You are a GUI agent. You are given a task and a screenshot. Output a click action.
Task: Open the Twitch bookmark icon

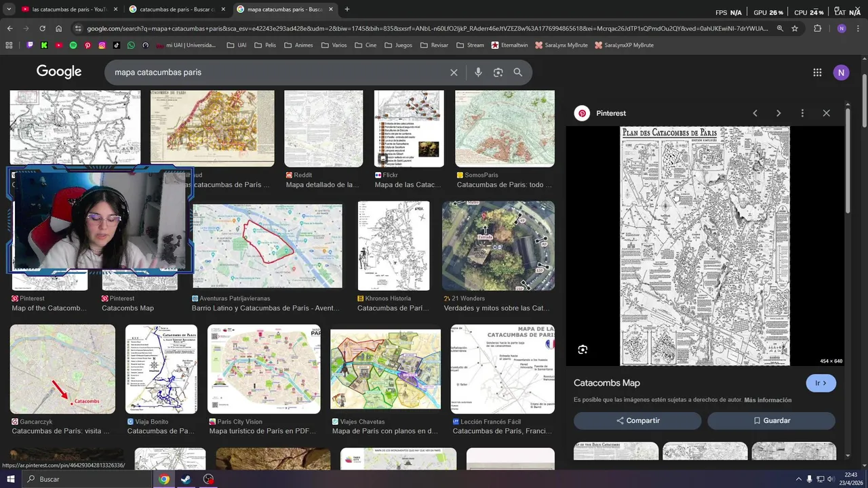30,45
